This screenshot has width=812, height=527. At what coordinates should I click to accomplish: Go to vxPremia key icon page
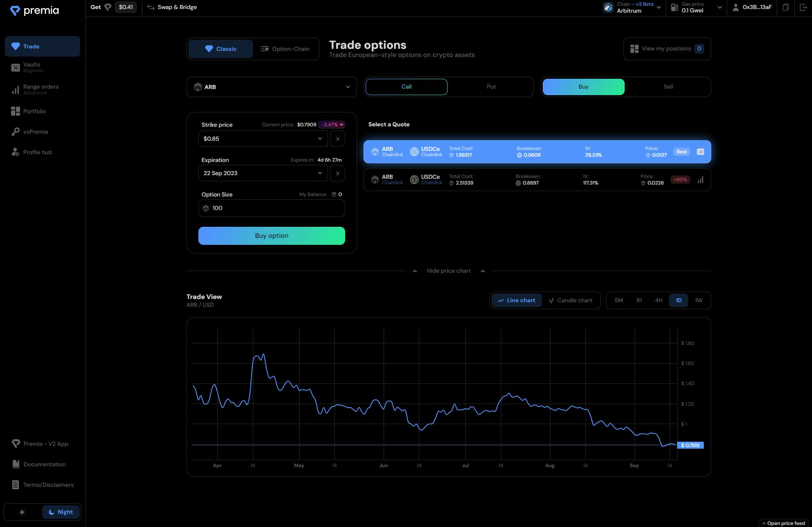pyautogui.click(x=35, y=132)
